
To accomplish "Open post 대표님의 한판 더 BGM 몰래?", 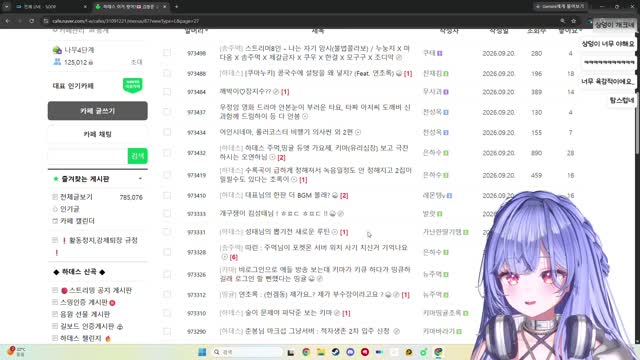I will coord(287,196).
